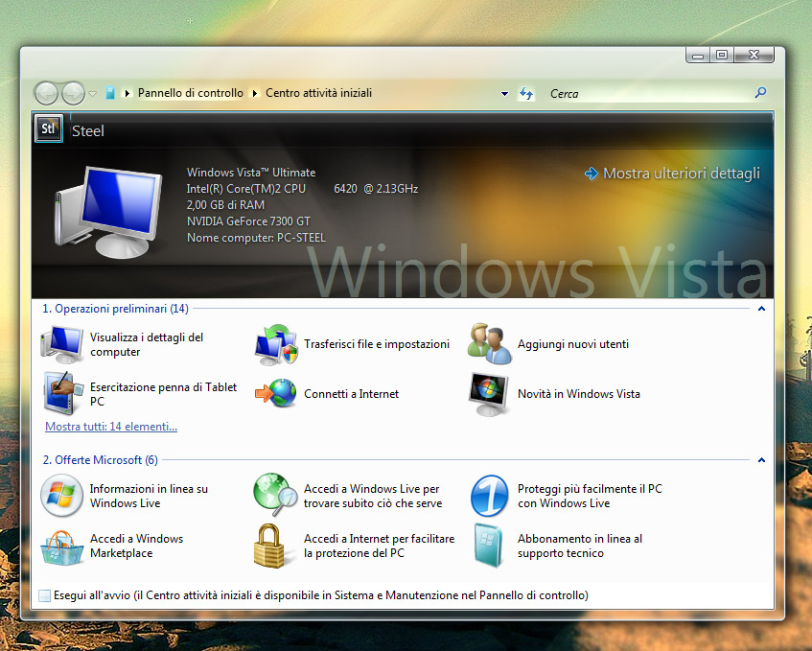This screenshot has height=651, width=812.
Task: Click the Windows Live information logo icon
Action: (x=61, y=496)
